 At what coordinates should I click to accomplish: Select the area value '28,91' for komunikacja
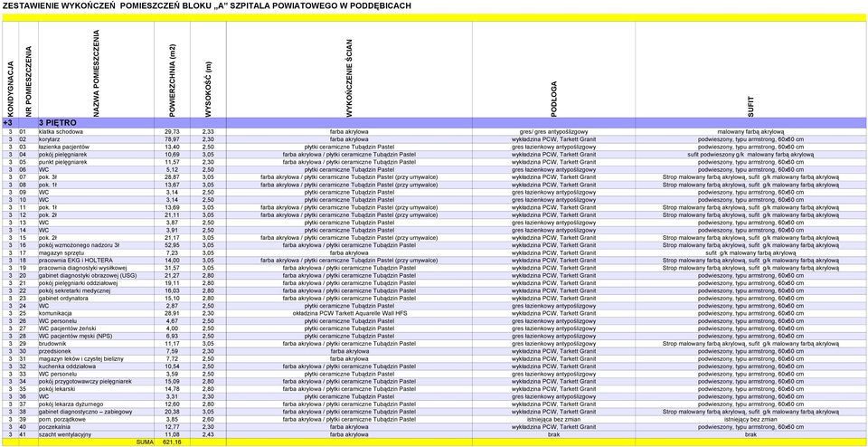[172, 313]
